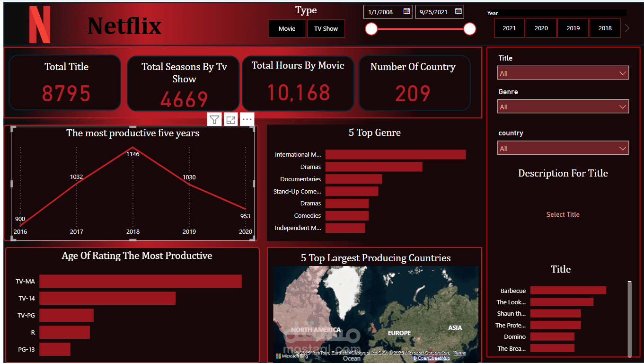
Task: Select the Documentaries genre bar
Action: pos(354,179)
